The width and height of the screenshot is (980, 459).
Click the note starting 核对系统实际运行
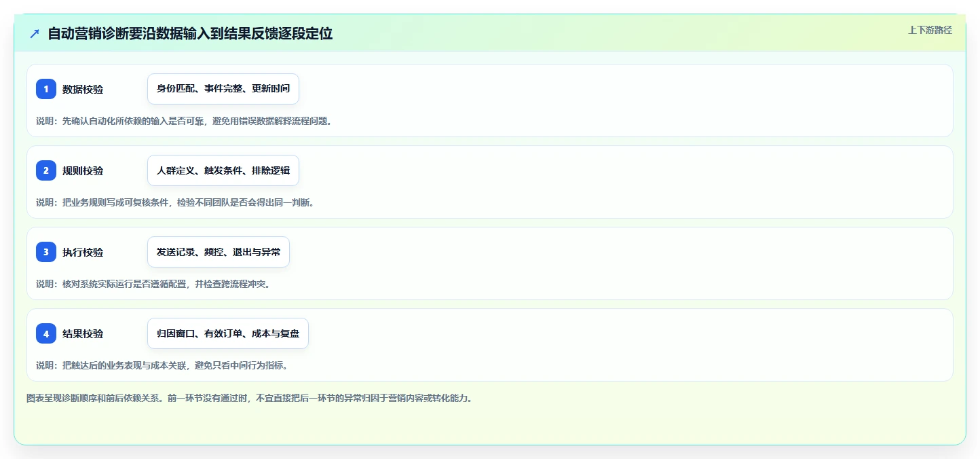[153, 284]
